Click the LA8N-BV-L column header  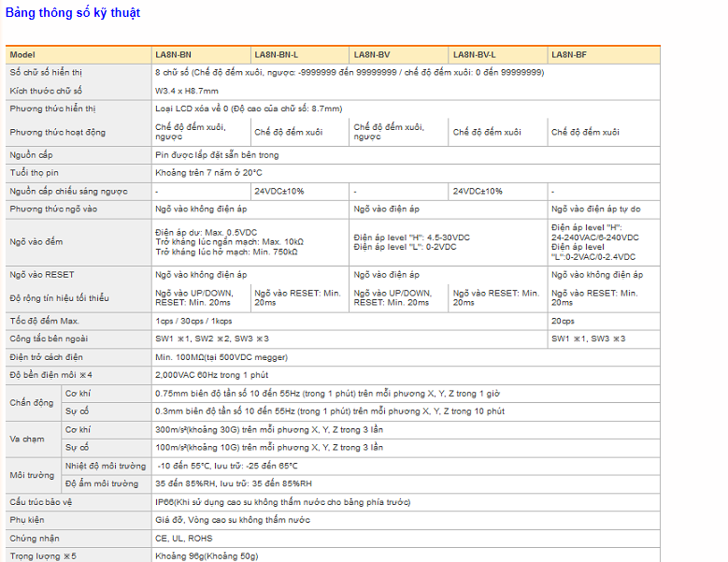475,55
